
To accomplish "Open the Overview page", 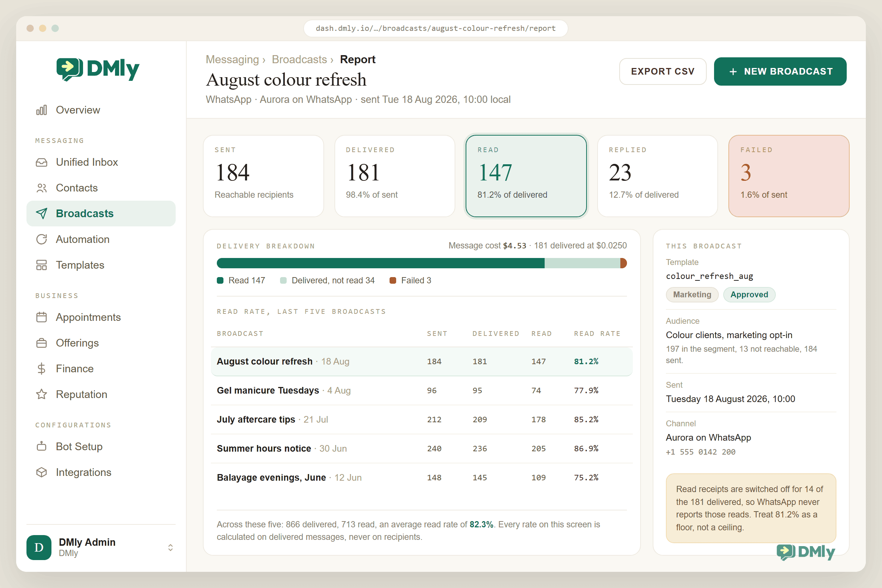I will click(x=101, y=110).
